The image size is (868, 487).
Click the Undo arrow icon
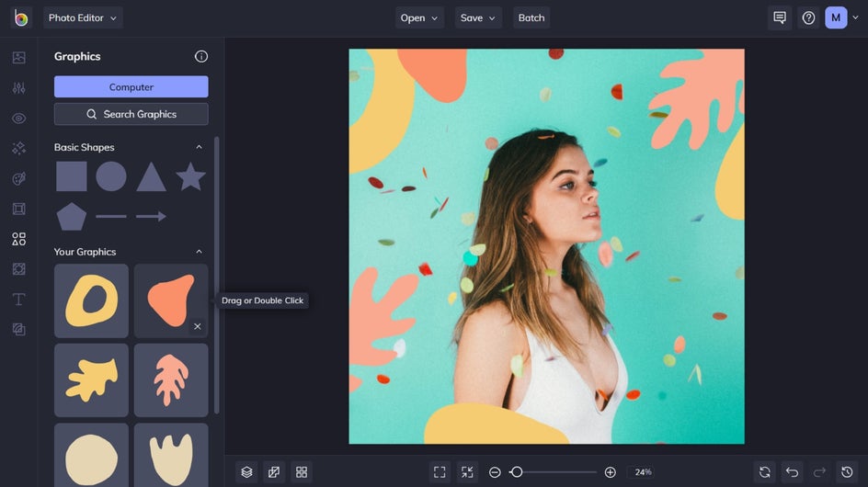pos(792,472)
